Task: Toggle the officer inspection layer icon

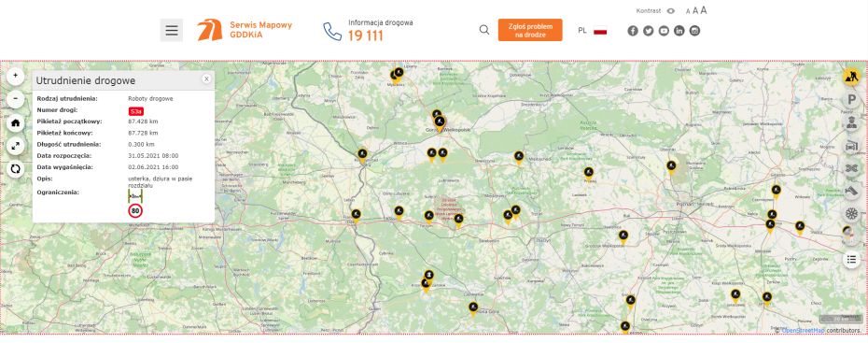Action: click(x=851, y=122)
